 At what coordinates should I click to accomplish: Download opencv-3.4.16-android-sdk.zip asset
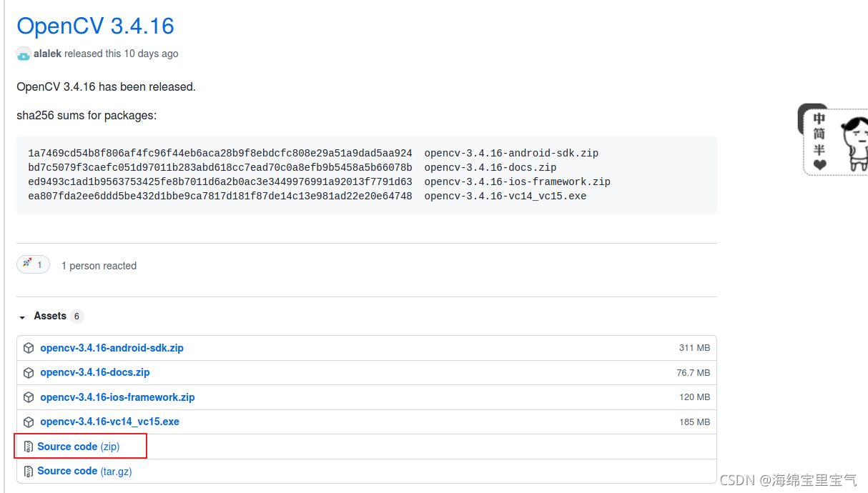point(112,348)
